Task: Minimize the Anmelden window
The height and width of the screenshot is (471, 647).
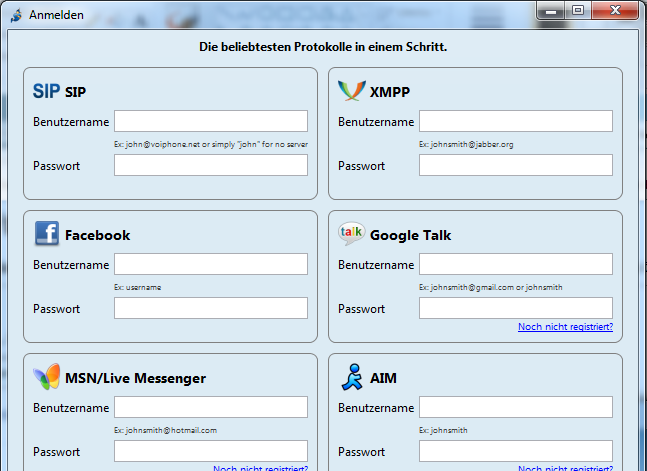Action: [x=551, y=10]
